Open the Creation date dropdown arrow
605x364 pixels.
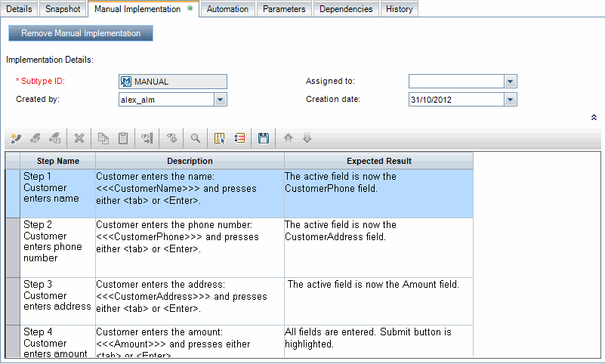[510, 100]
